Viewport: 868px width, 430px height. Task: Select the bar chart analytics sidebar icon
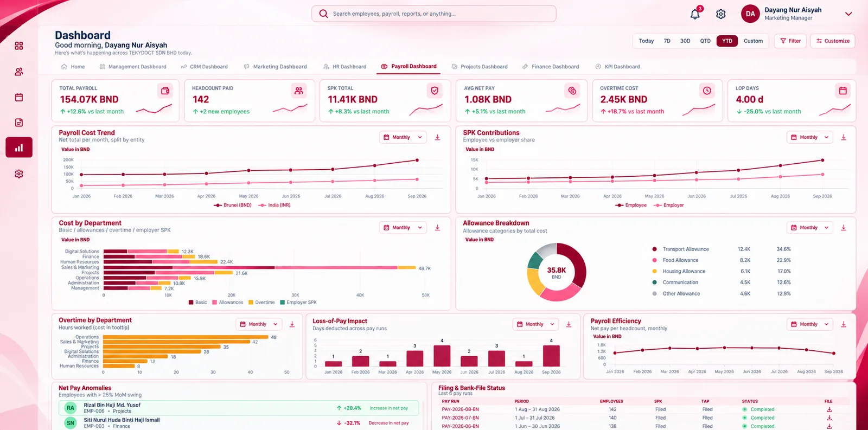click(19, 147)
